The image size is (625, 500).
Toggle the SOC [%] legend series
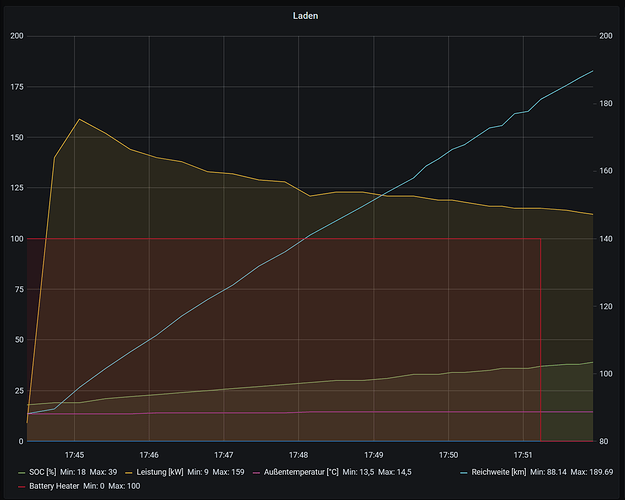43,472
